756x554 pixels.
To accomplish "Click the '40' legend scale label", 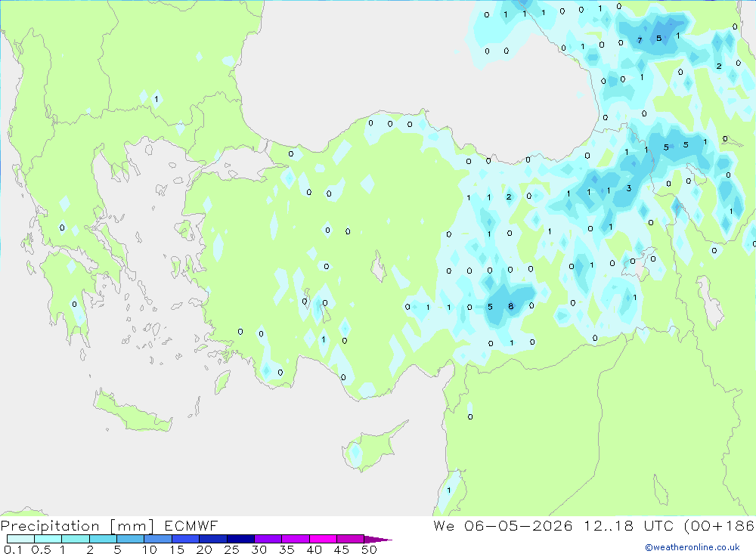I will 314,549.
